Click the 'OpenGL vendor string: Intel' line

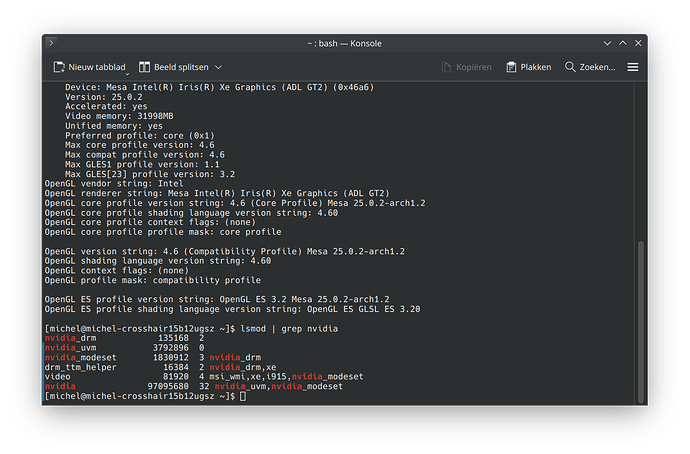tap(114, 184)
